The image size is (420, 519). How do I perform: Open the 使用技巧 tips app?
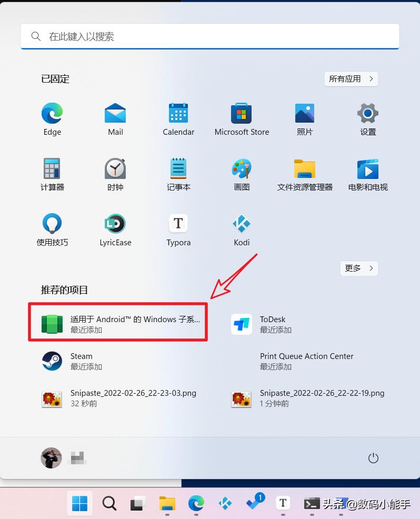click(52, 229)
